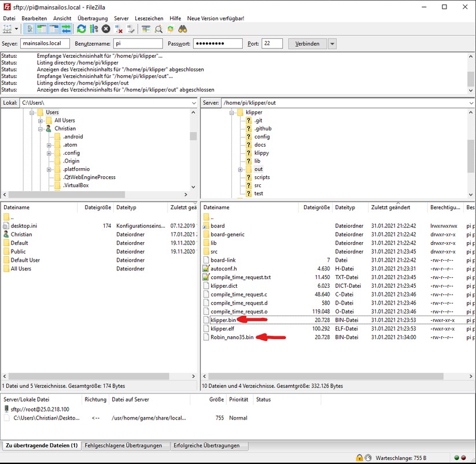This screenshot has width=476, height=464.
Task: Refresh the file and folder lists
Action: [82, 29]
